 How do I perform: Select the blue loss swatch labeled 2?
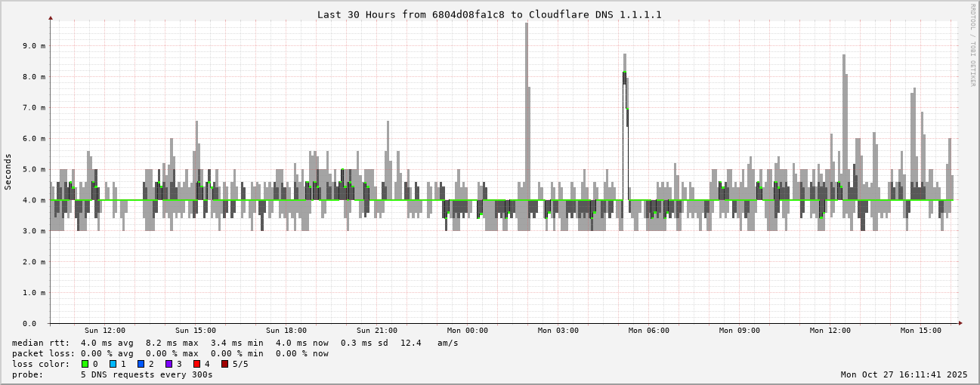click(x=141, y=364)
